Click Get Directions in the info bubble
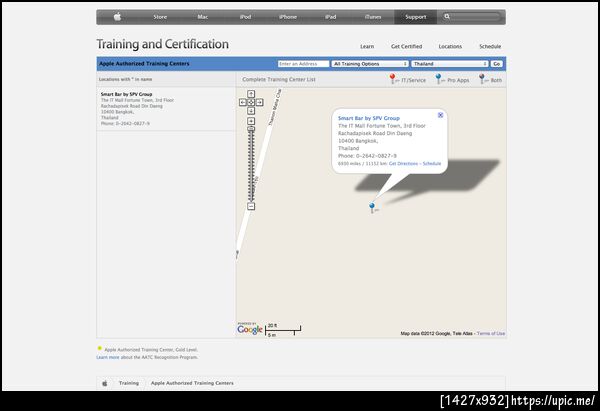The height and width of the screenshot is (411, 600). [x=403, y=163]
